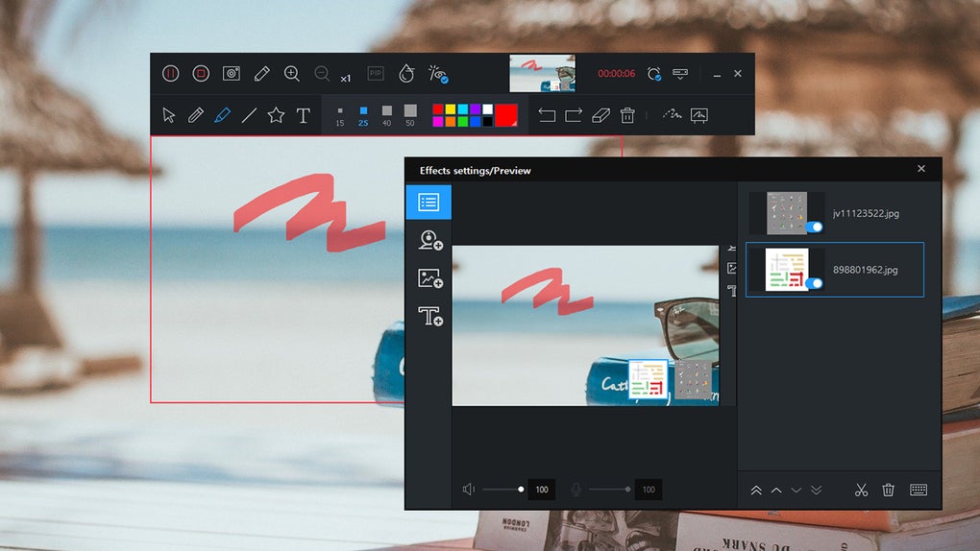Open the whiteboard mode icon
980x551 pixels.
point(698,115)
